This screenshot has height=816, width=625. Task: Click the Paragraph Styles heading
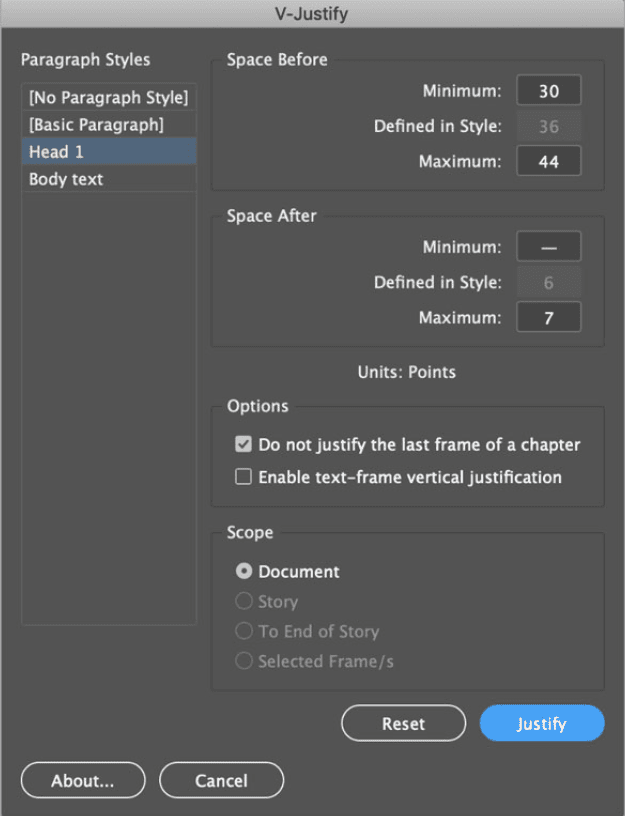[85, 60]
